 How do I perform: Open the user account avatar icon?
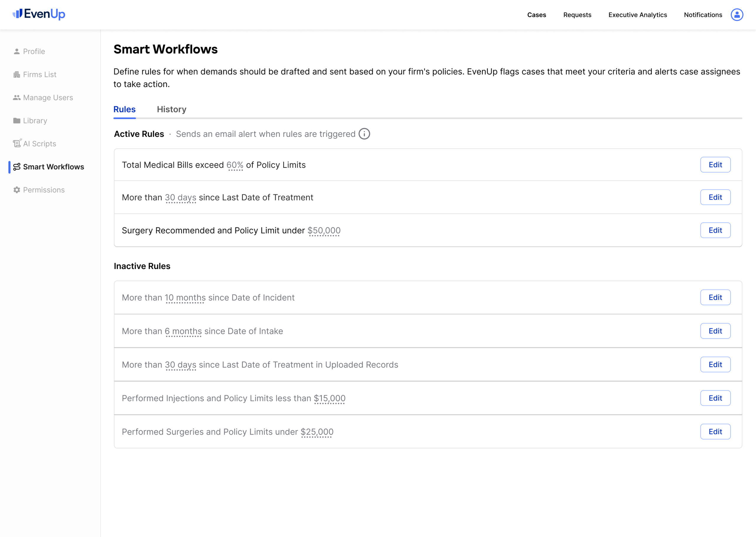click(737, 14)
